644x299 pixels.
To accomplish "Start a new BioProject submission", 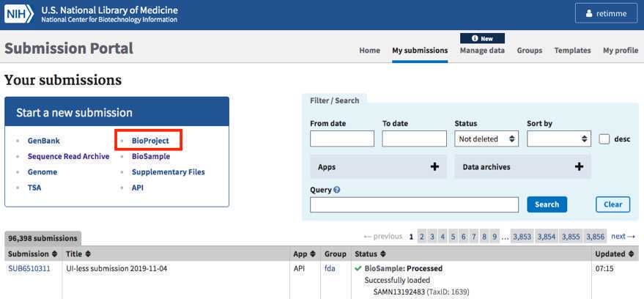I will 150,141.
